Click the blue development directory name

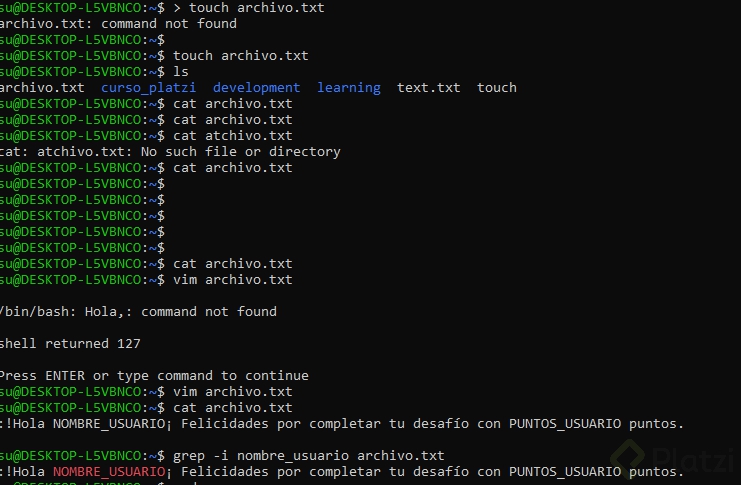tap(256, 88)
